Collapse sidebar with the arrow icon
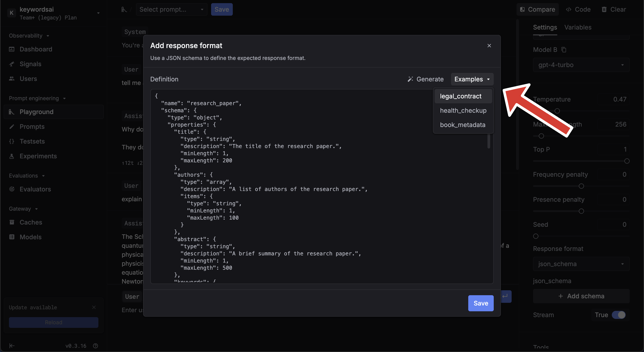The image size is (644, 352). point(12,346)
